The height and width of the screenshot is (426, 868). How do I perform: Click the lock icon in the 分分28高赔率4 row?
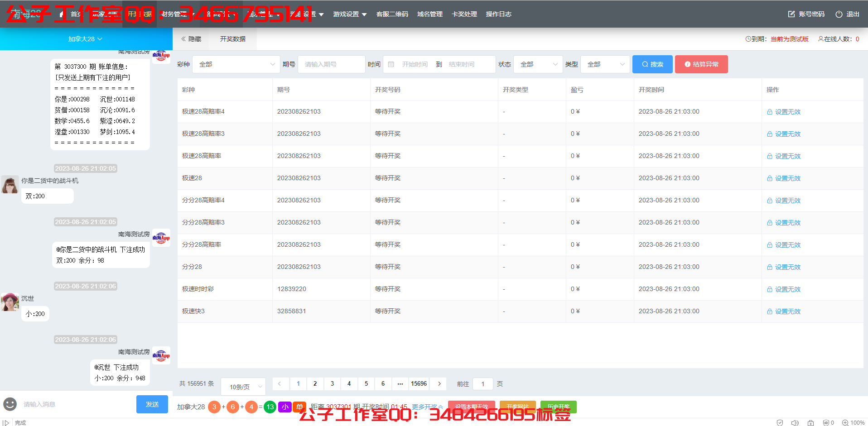(770, 201)
